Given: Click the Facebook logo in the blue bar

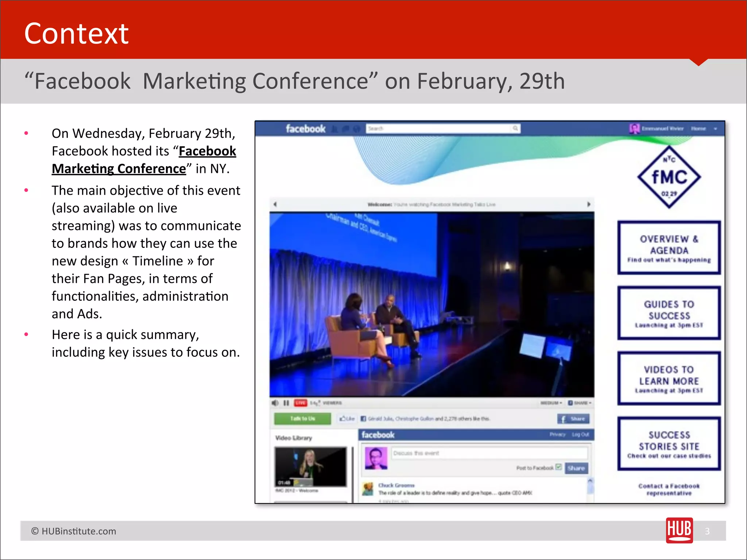Looking at the screenshot, I should point(305,129).
